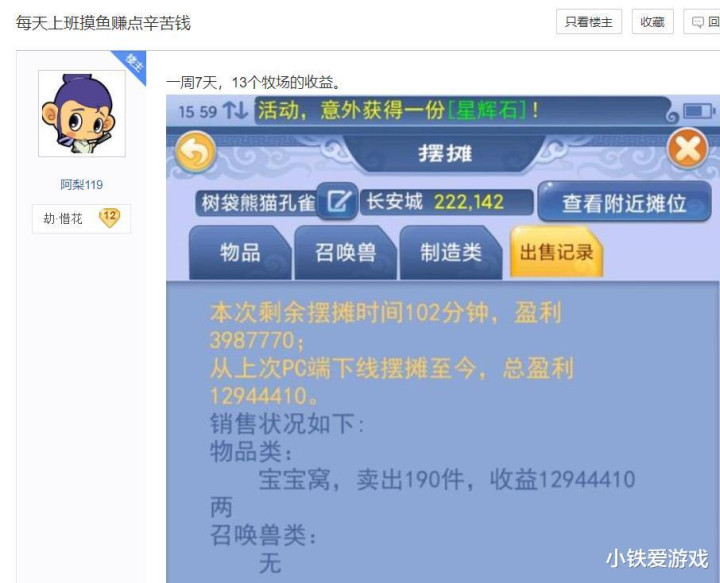Switch to the 召唤兽 tab
The width and height of the screenshot is (720, 583).
(345, 252)
